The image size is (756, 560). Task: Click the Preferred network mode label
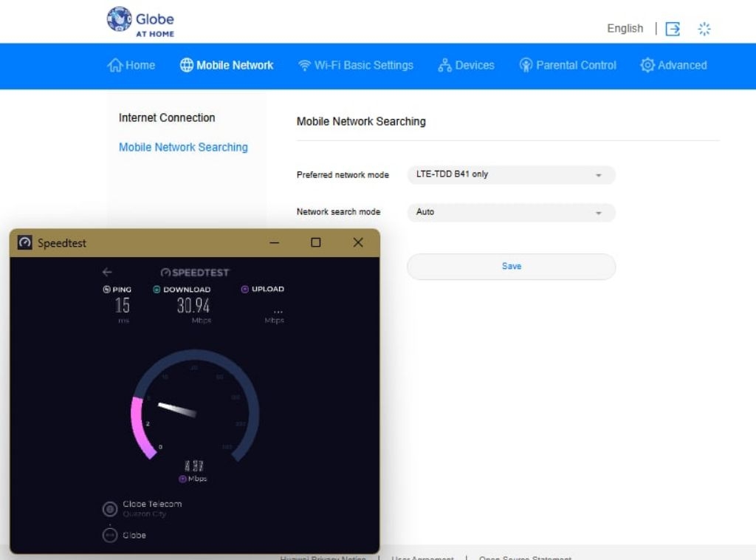click(343, 174)
